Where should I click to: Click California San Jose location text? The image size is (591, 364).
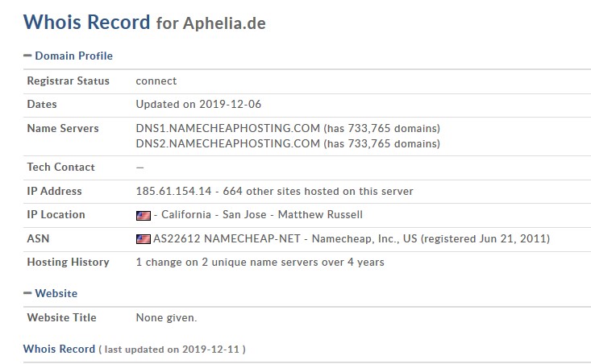(x=214, y=214)
